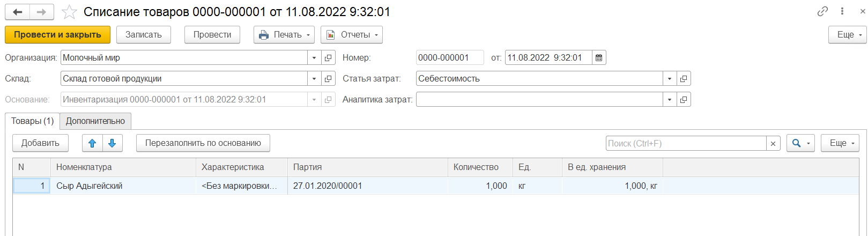Click the forward navigation arrow
This screenshot has width=868, height=236.
[42, 12]
